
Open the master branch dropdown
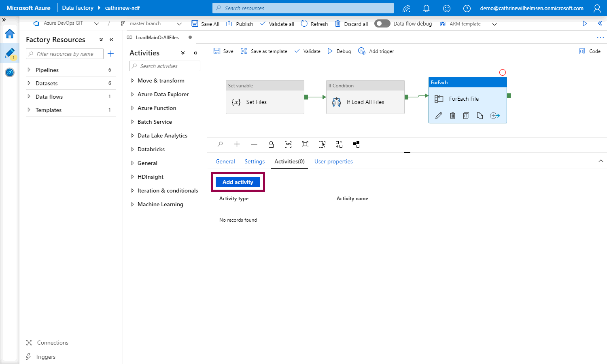[179, 24]
